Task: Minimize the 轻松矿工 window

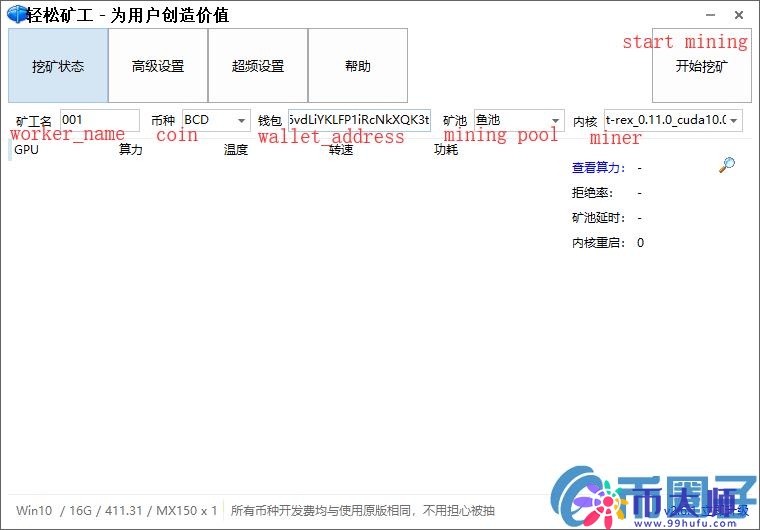Action: click(711, 15)
